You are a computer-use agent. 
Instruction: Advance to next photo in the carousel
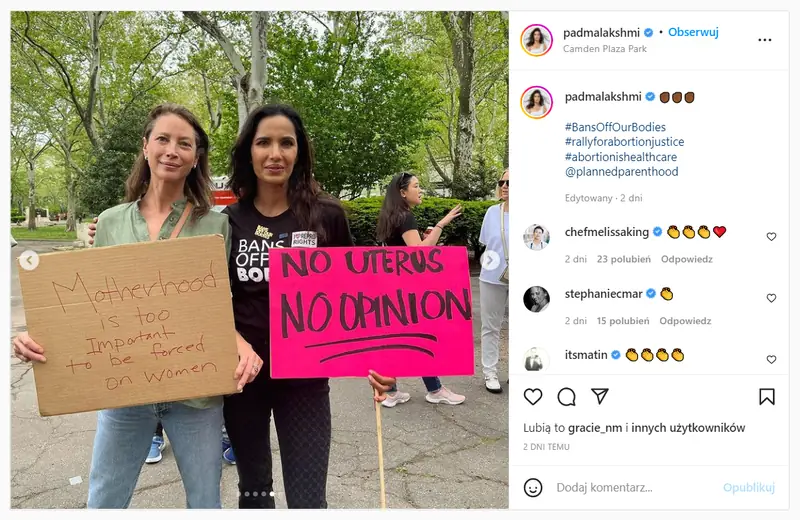(x=490, y=260)
